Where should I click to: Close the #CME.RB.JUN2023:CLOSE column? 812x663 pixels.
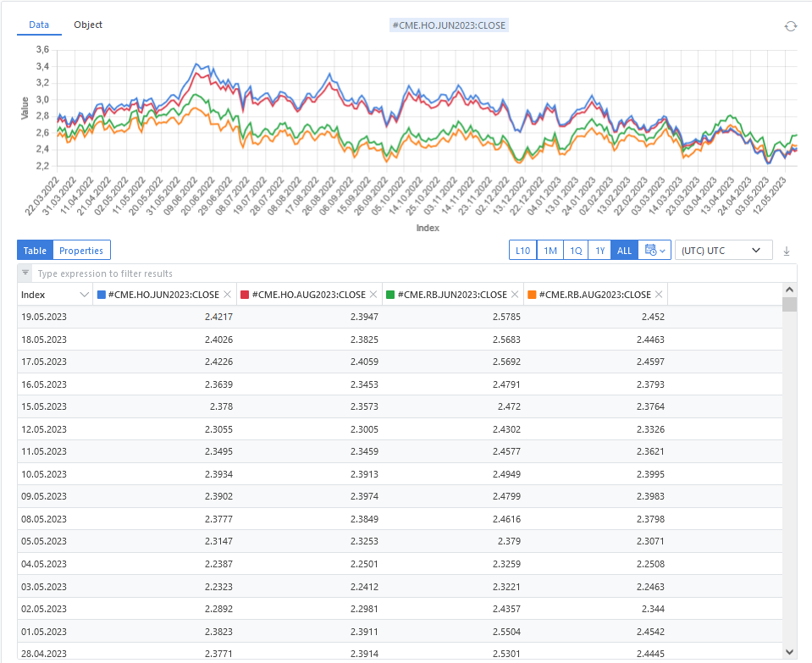[x=515, y=295]
